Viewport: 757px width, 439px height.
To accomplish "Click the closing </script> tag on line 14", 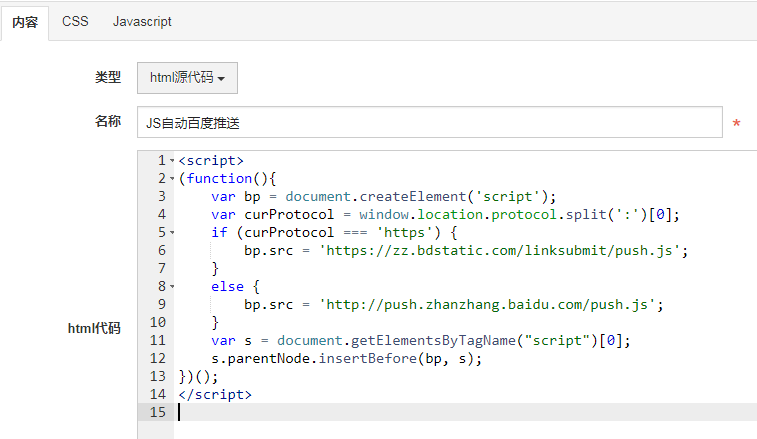I will point(215,395).
